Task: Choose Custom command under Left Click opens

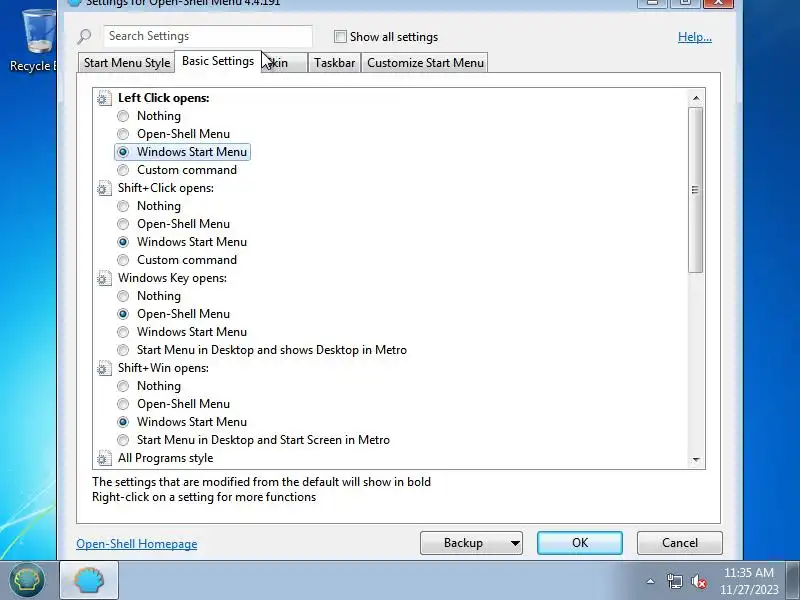Action: [123, 170]
